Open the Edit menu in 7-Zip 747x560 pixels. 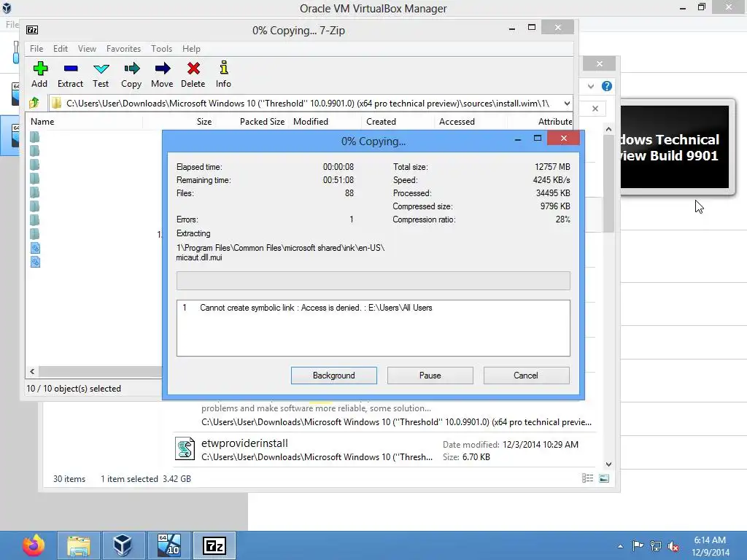click(60, 49)
